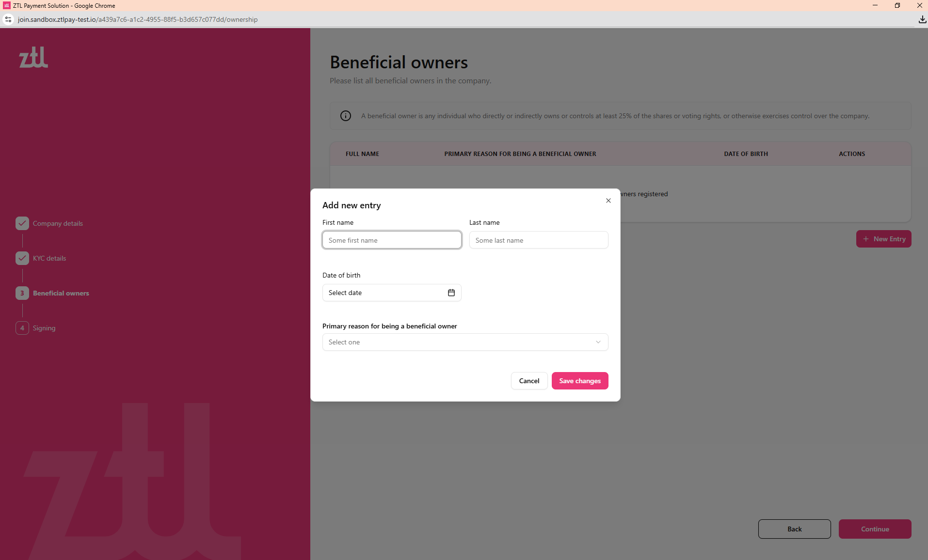Screen dimensions: 928x560
Task: Focus the Last name input
Action: 538,240
